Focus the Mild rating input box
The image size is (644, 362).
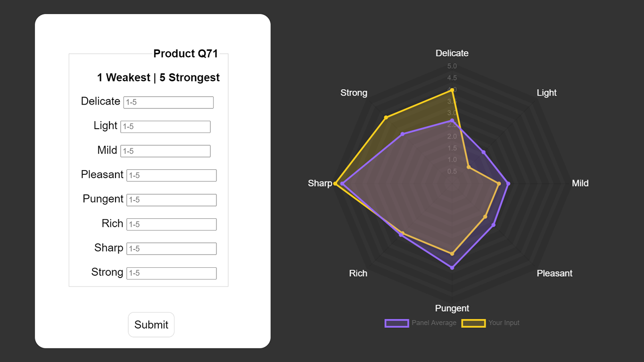(165, 151)
